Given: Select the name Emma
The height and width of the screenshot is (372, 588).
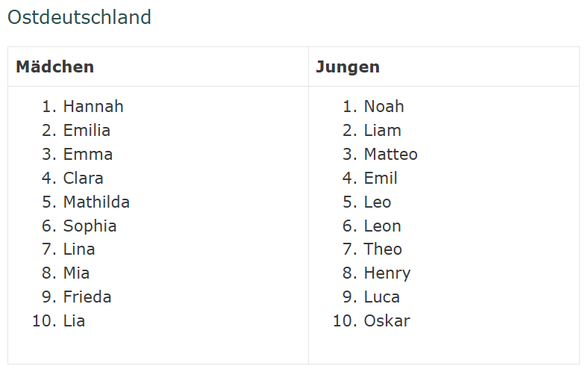Looking at the screenshot, I should tap(88, 155).
